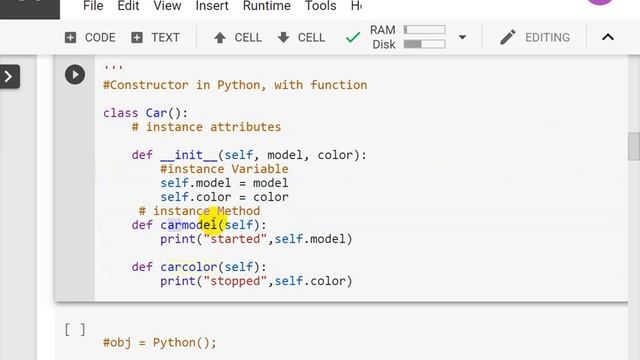Click the RAM usage bar
Screen dimensions: 640x360
(x=424, y=29)
